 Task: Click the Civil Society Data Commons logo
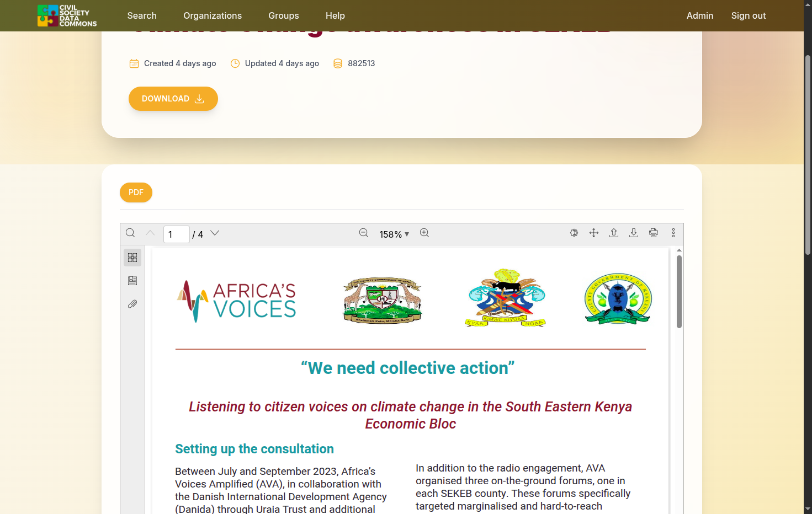point(67,15)
